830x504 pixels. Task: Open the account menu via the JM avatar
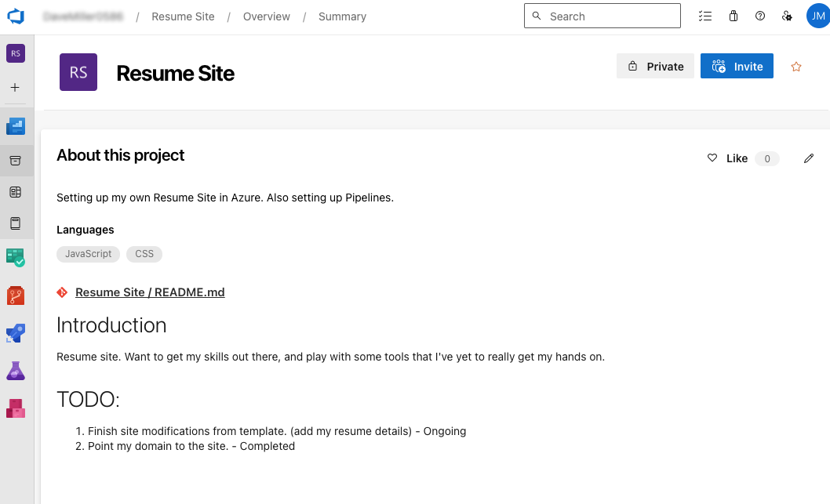coord(817,16)
